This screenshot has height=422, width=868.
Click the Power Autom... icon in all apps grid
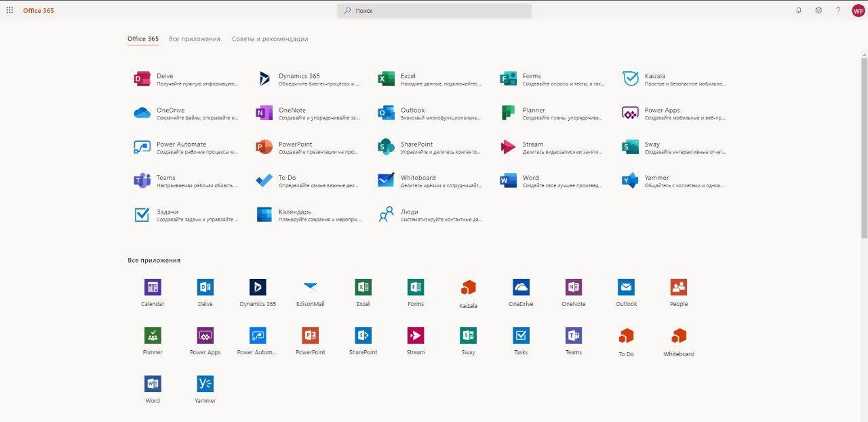(x=258, y=335)
